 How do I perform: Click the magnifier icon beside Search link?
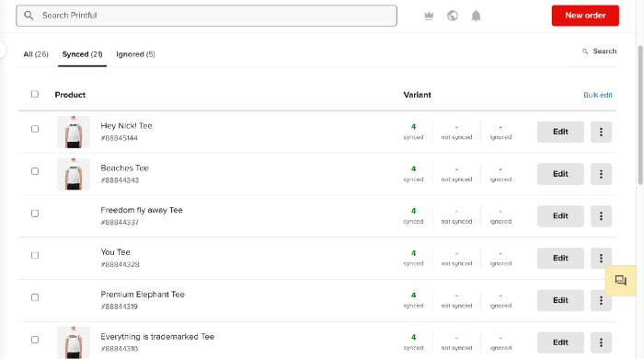[x=585, y=52]
